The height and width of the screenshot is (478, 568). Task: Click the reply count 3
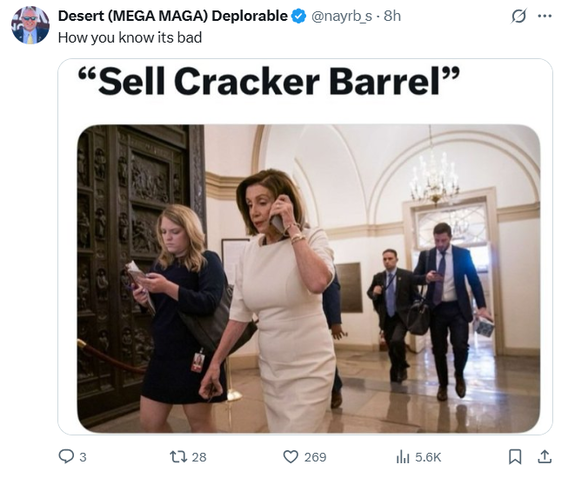click(x=83, y=457)
